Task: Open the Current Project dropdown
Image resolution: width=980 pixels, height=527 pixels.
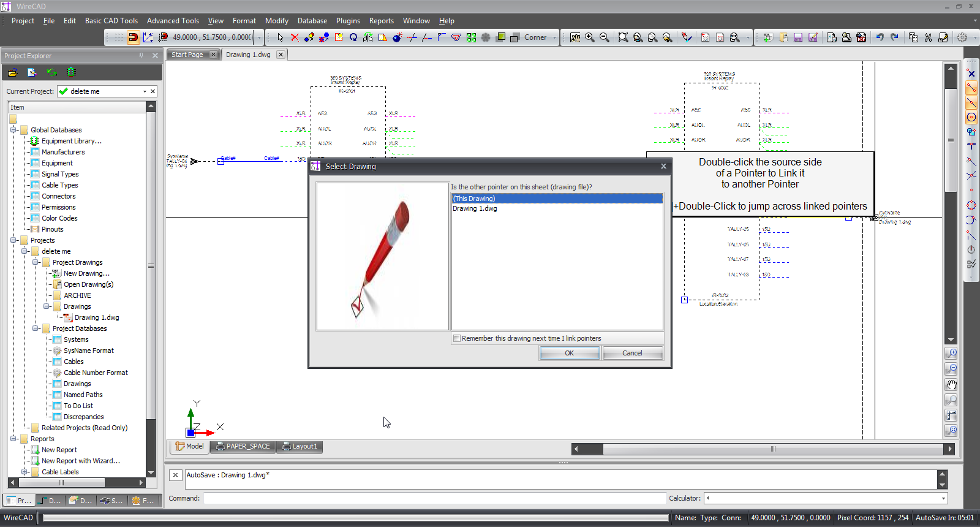Action: click(145, 91)
